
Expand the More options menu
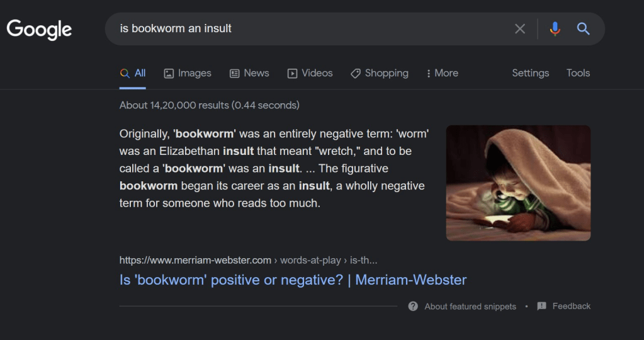tap(443, 73)
